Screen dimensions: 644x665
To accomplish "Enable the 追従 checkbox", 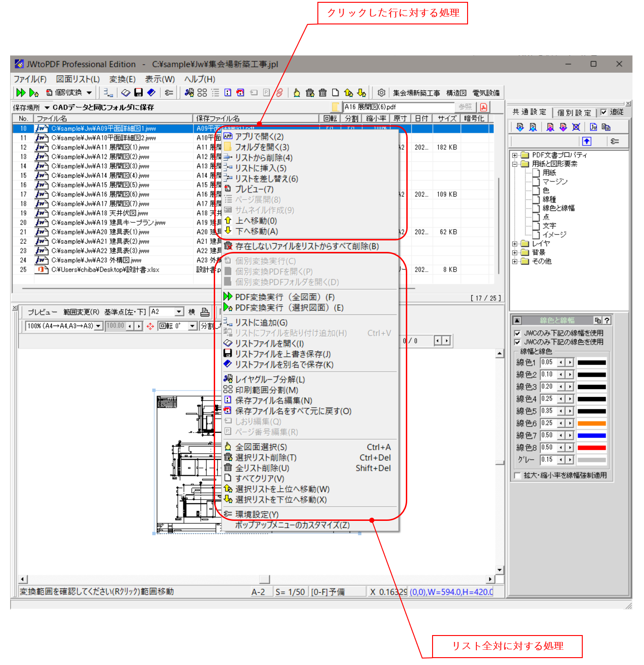I will (x=604, y=112).
